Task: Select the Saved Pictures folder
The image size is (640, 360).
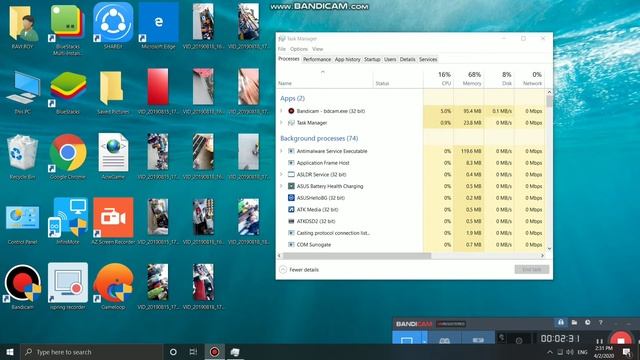Action: 113,92
